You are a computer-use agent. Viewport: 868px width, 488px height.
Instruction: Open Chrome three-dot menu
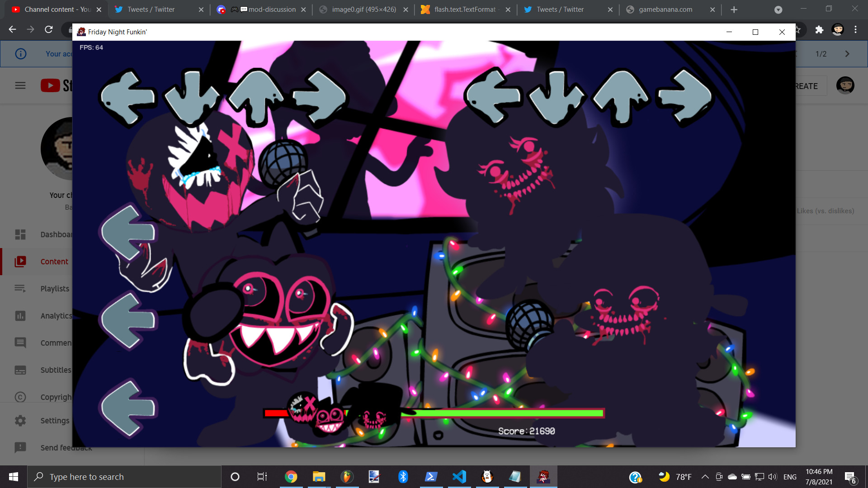[x=855, y=30]
